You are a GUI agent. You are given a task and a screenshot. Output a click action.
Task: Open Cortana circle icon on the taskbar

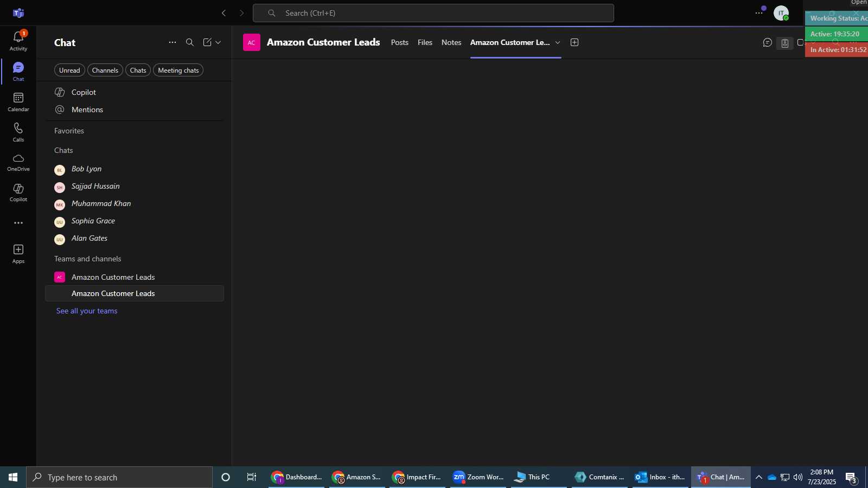click(226, 477)
